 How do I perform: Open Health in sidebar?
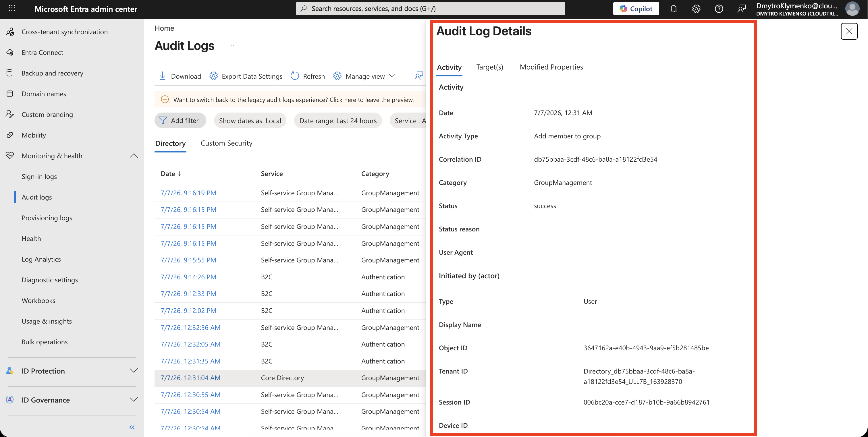[31, 239]
